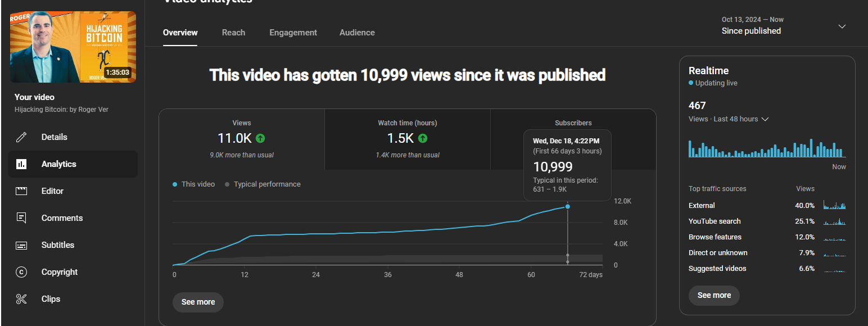
Task: Select the Analytics bar chart icon
Action: point(21,164)
